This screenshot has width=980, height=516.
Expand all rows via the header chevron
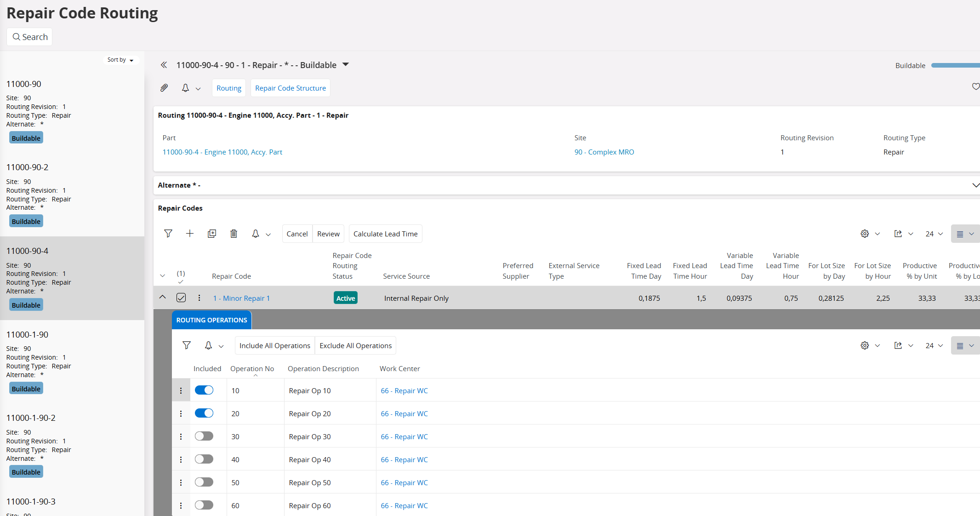(x=162, y=275)
